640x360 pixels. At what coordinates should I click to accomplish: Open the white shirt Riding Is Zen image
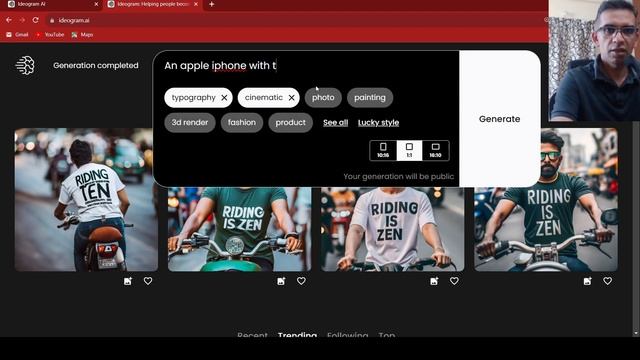[393, 229]
